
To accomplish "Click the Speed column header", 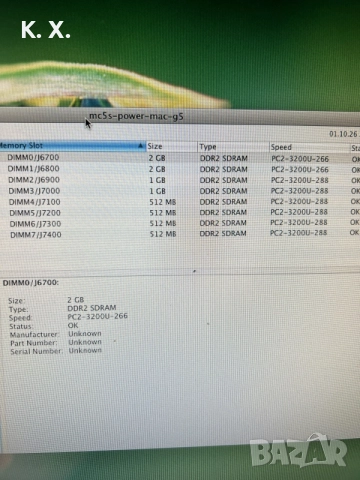I will pos(309,147).
